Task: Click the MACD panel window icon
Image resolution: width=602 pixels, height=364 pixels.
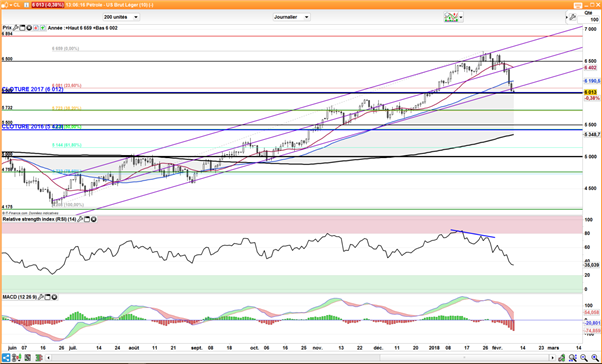Action: (x=48, y=297)
